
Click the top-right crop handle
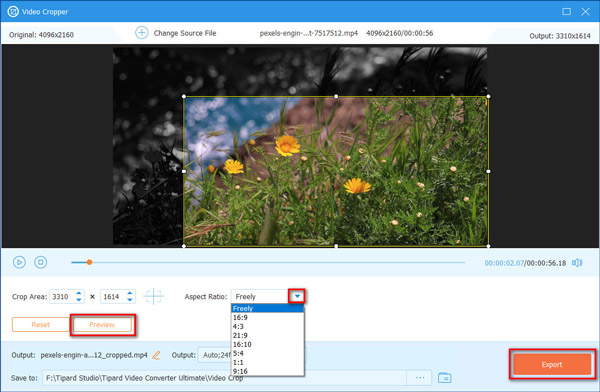pyautogui.click(x=488, y=96)
